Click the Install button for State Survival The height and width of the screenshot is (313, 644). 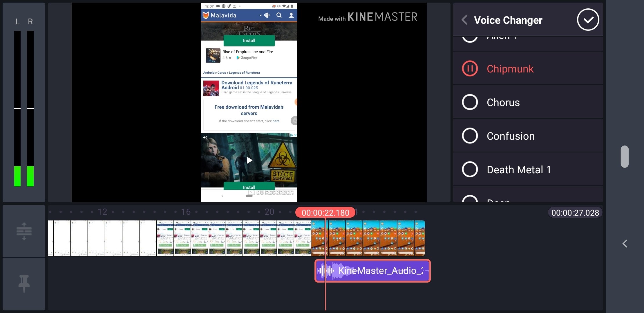(x=249, y=187)
